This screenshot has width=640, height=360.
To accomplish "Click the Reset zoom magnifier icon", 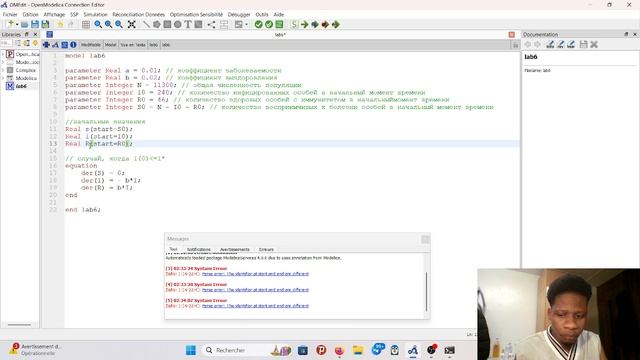I will click(98, 24).
